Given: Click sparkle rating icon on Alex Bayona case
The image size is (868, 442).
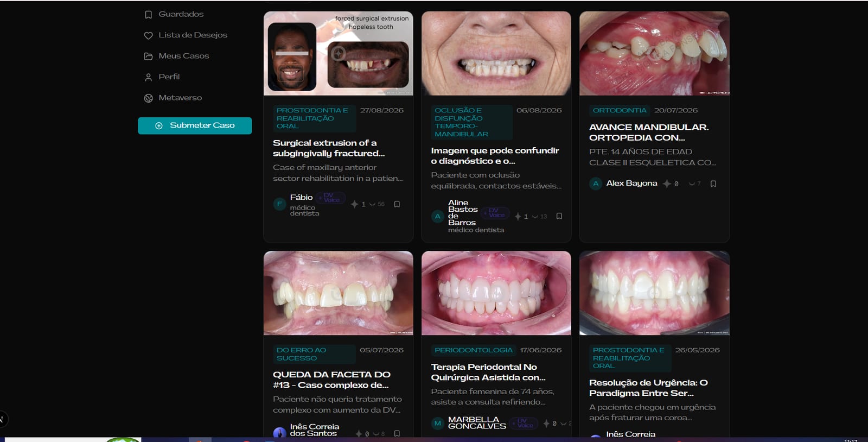Looking at the screenshot, I should pyautogui.click(x=667, y=184).
